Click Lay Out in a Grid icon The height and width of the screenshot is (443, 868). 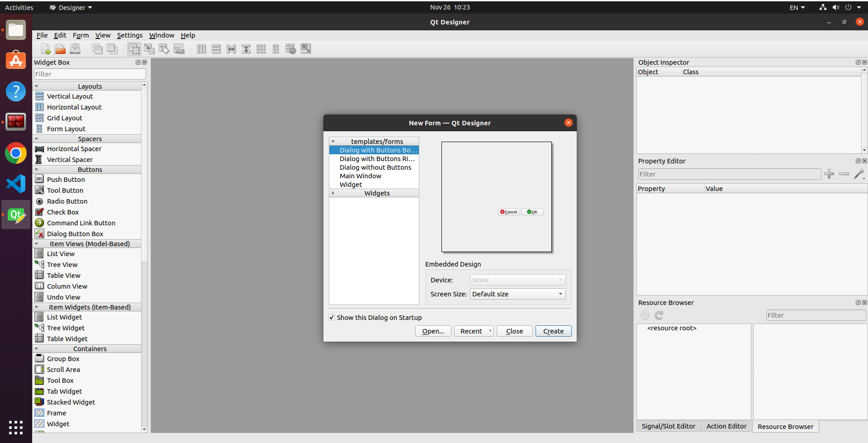click(x=261, y=49)
